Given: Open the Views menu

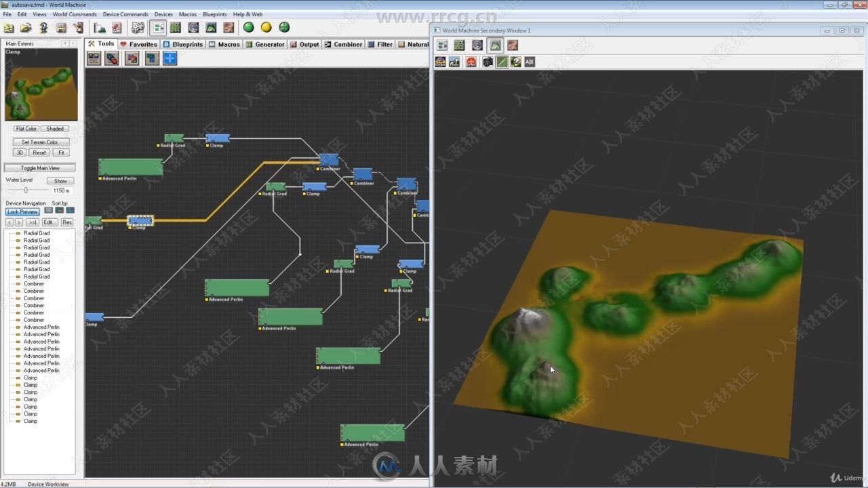Looking at the screenshot, I should [40, 14].
